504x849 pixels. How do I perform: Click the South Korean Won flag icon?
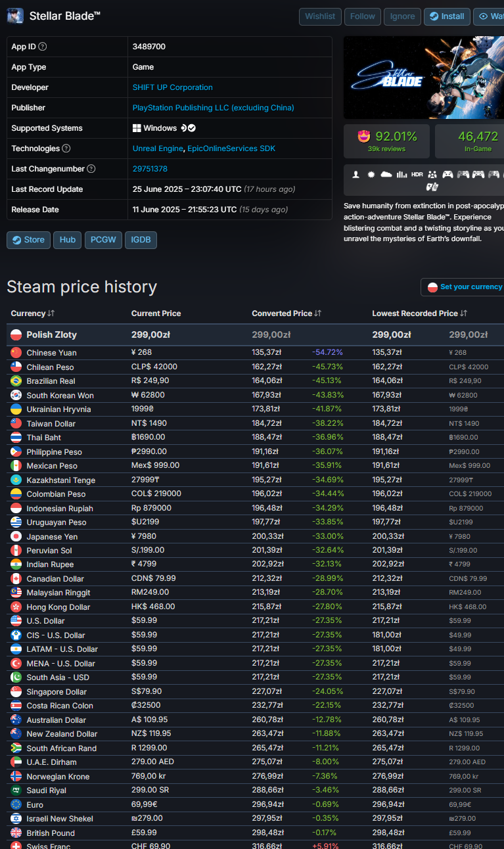pos(16,395)
